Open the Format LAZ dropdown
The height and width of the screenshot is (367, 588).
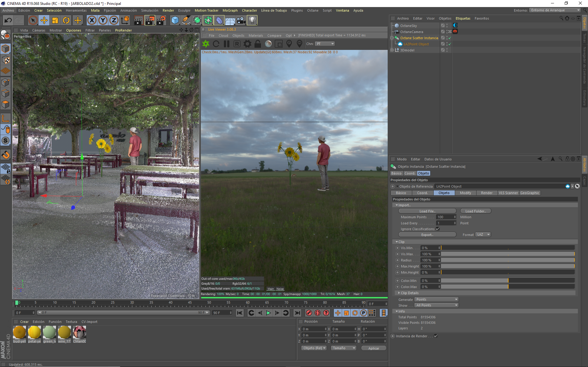coord(483,235)
